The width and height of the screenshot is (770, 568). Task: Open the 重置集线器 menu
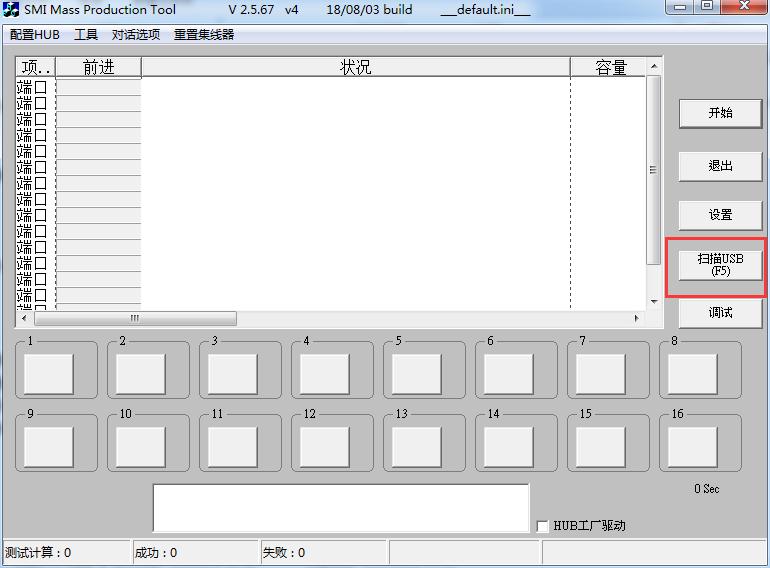click(204, 35)
